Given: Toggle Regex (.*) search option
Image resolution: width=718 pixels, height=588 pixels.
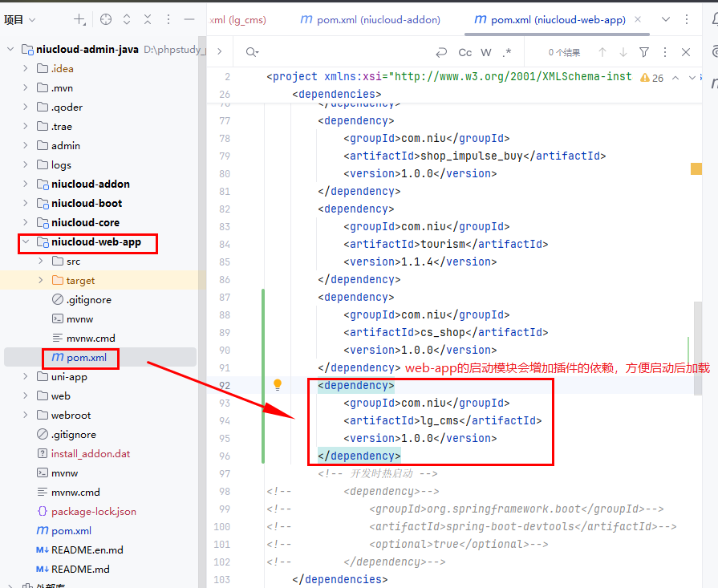Looking at the screenshot, I should (507, 52).
